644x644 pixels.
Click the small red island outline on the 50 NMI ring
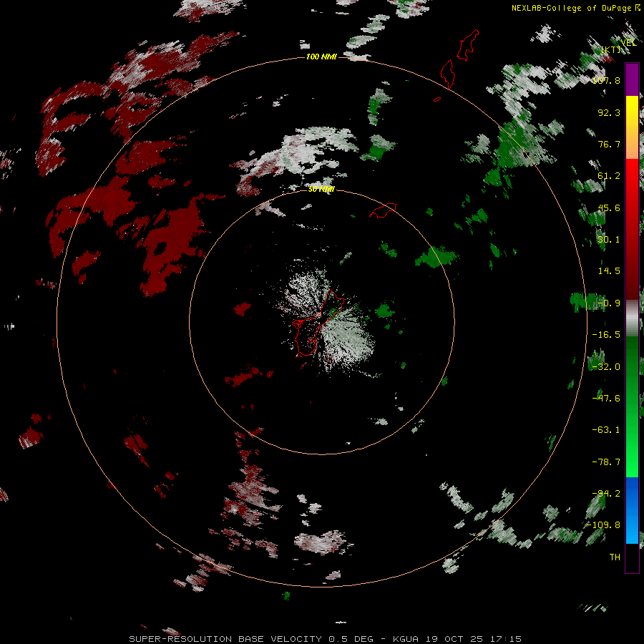pyautogui.click(x=383, y=210)
